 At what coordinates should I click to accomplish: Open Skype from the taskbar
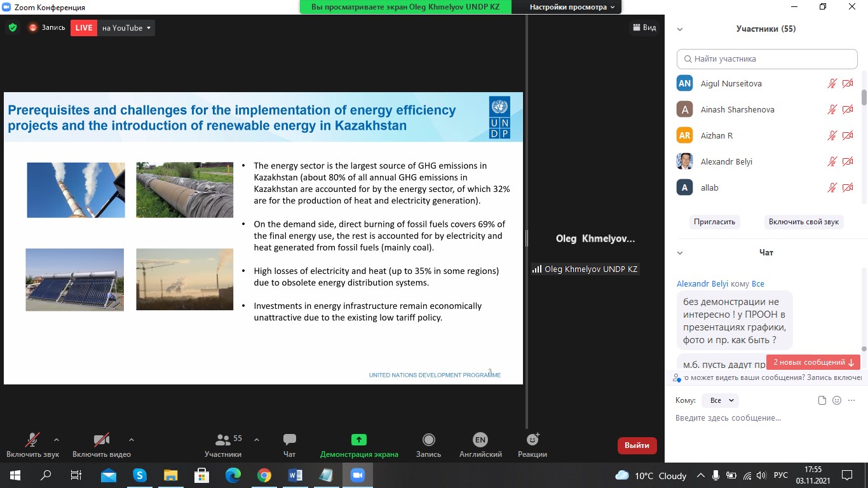coord(140,475)
